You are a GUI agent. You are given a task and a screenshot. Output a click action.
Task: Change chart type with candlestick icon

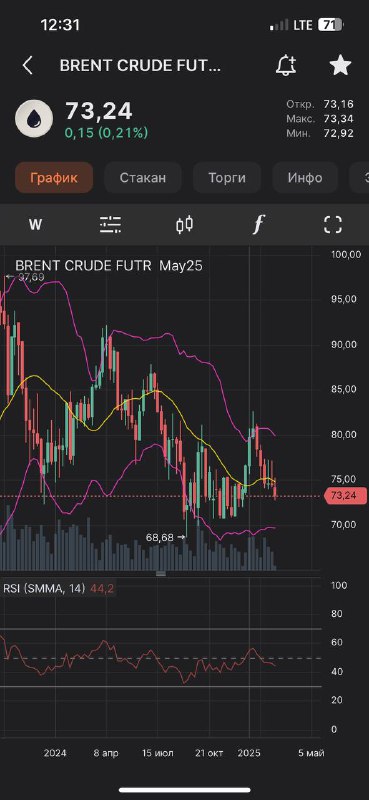click(185, 224)
